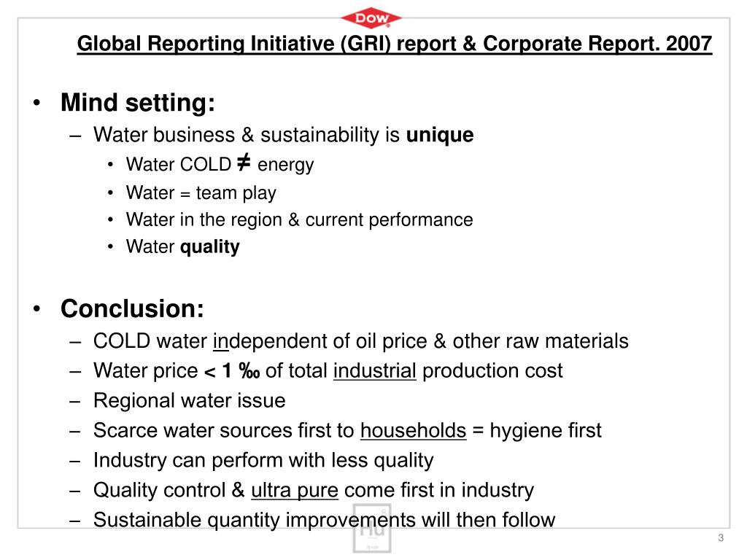Click the "COLD water independent of oil price" line
747x560 pixels.
360,341
